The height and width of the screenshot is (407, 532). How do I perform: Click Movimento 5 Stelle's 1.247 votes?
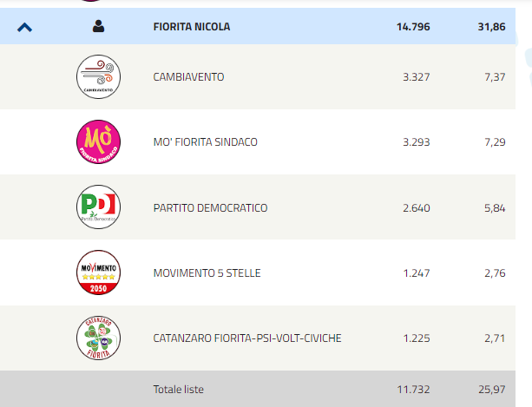pos(417,273)
